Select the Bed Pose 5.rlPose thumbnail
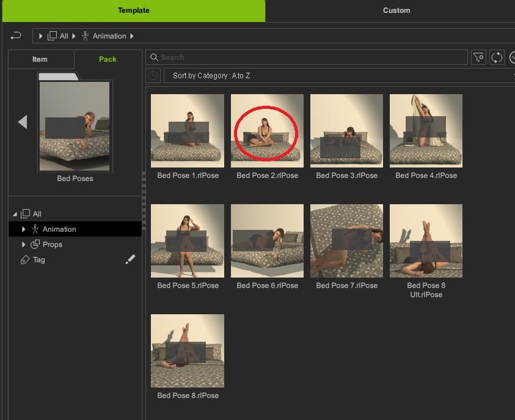Screen dimensions: 515x420 (188, 241)
